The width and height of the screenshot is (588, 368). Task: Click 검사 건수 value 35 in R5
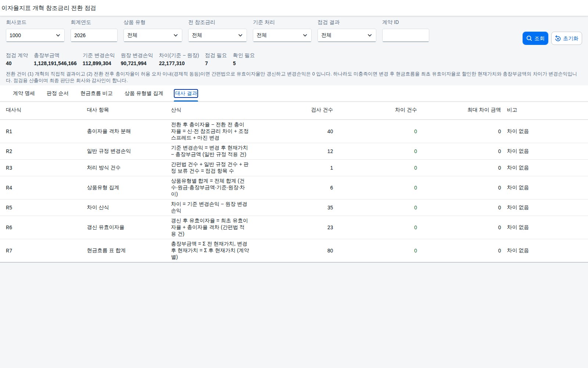pos(330,208)
